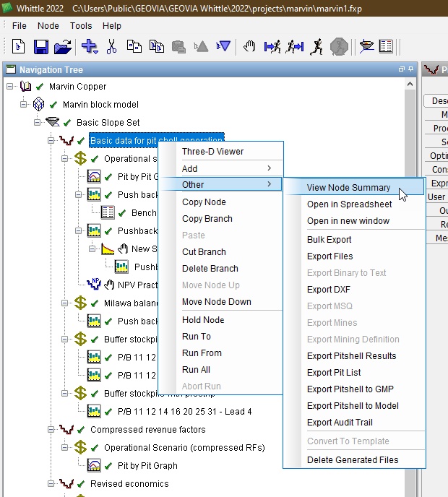Click the gray Abort Run stop icon
448x497 pixels.
point(339,47)
